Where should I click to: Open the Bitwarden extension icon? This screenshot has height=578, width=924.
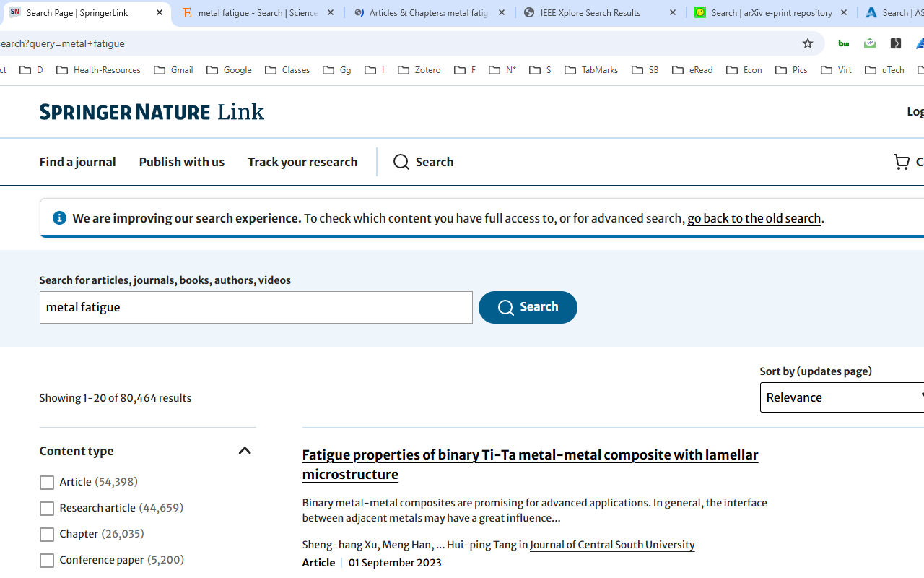pyautogui.click(x=843, y=43)
